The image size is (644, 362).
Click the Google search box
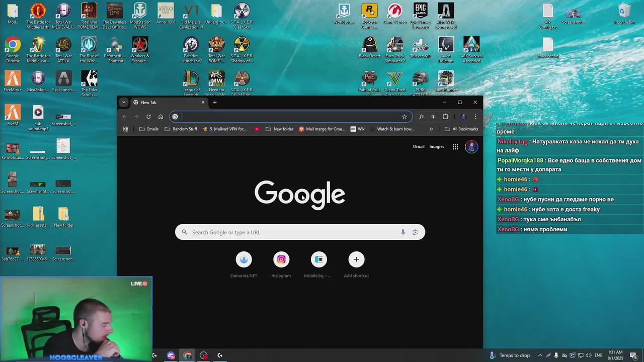pyautogui.click(x=300, y=232)
